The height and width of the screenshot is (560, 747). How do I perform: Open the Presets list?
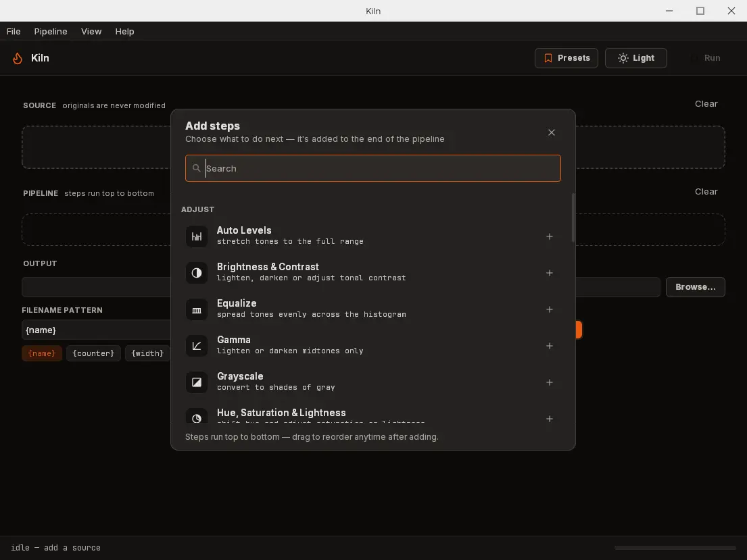pyautogui.click(x=566, y=58)
